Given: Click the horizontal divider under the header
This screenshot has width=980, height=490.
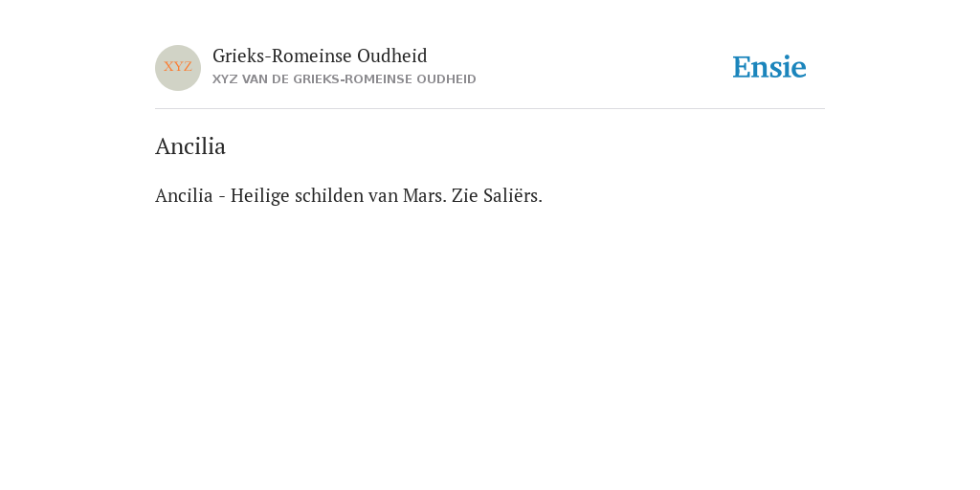Looking at the screenshot, I should [x=490, y=109].
